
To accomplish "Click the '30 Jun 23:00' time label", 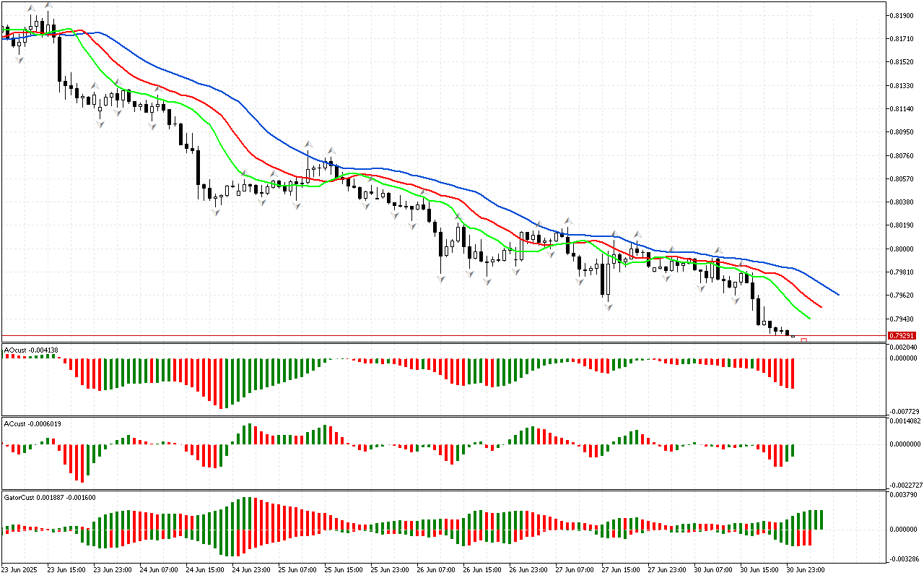I will tap(805, 569).
